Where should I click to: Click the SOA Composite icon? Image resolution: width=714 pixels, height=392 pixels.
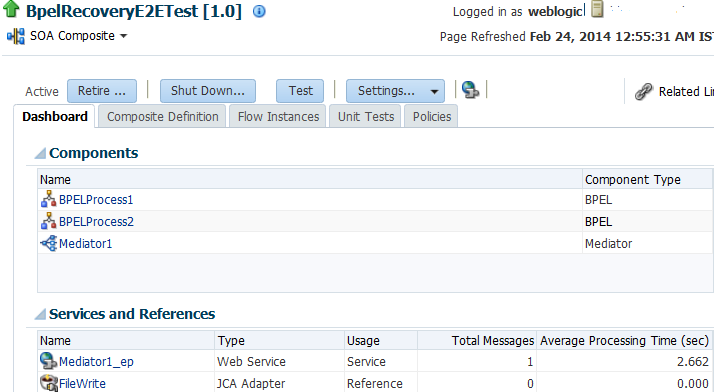(16, 36)
